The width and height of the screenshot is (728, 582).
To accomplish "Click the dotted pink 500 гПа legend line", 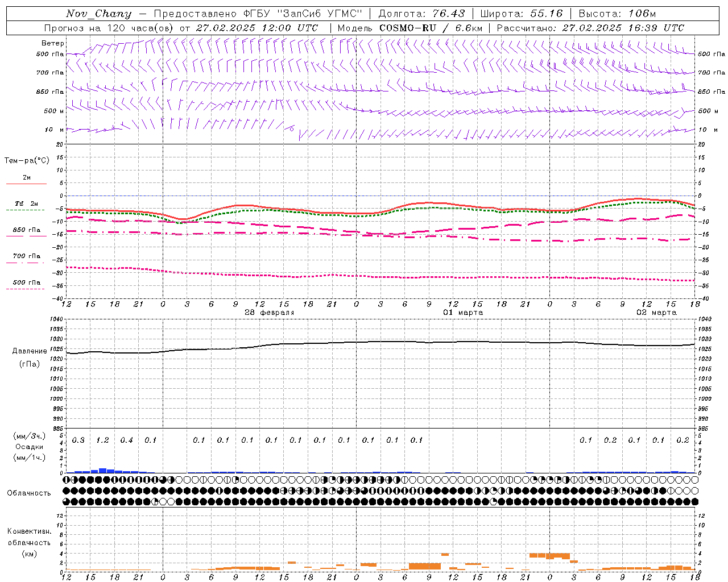I will coord(26,289).
